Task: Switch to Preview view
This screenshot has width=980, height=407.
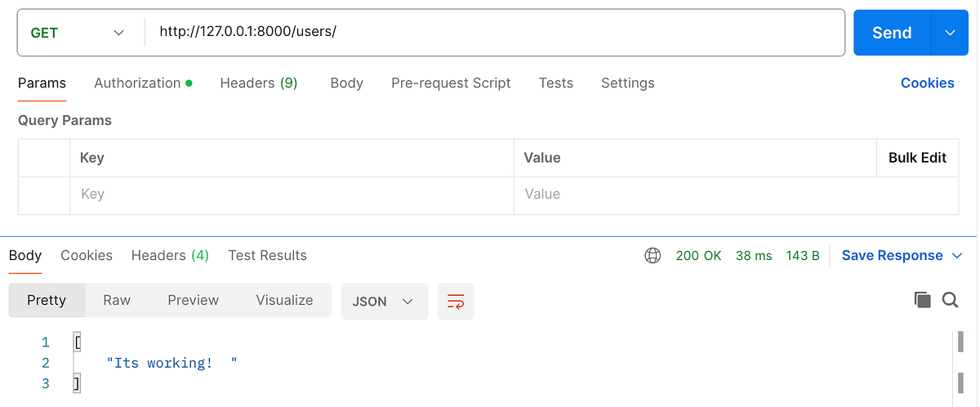Action: point(194,300)
